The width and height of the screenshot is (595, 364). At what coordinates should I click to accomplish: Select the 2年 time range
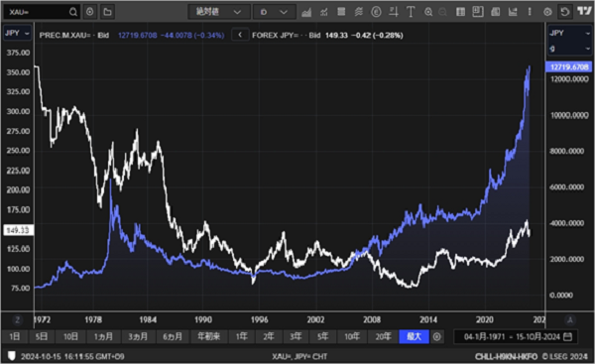(x=269, y=336)
